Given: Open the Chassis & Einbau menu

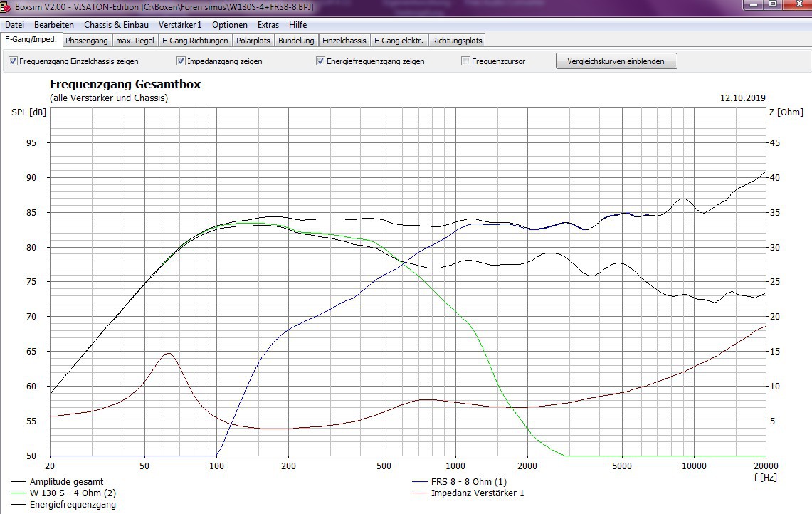Looking at the screenshot, I should coord(116,24).
